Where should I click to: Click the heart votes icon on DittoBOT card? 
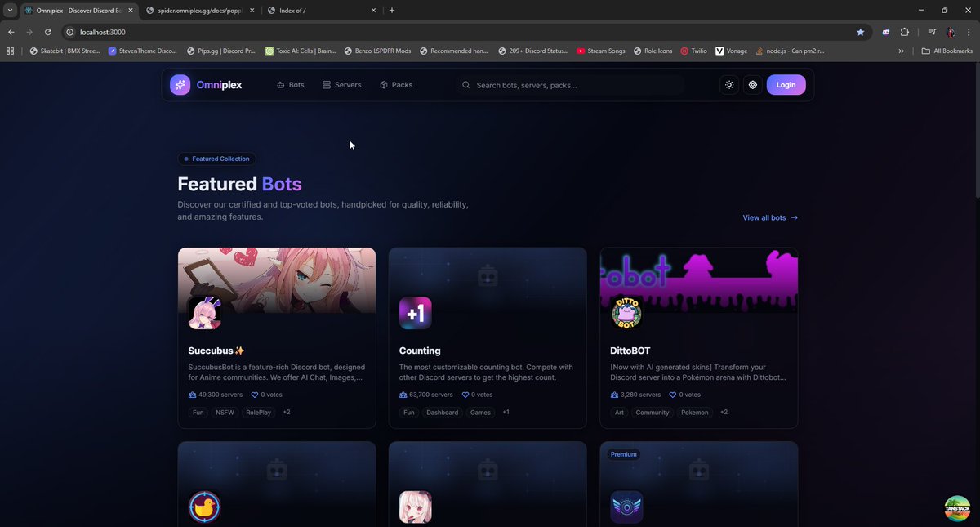pyautogui.click(x=674, y=395)
